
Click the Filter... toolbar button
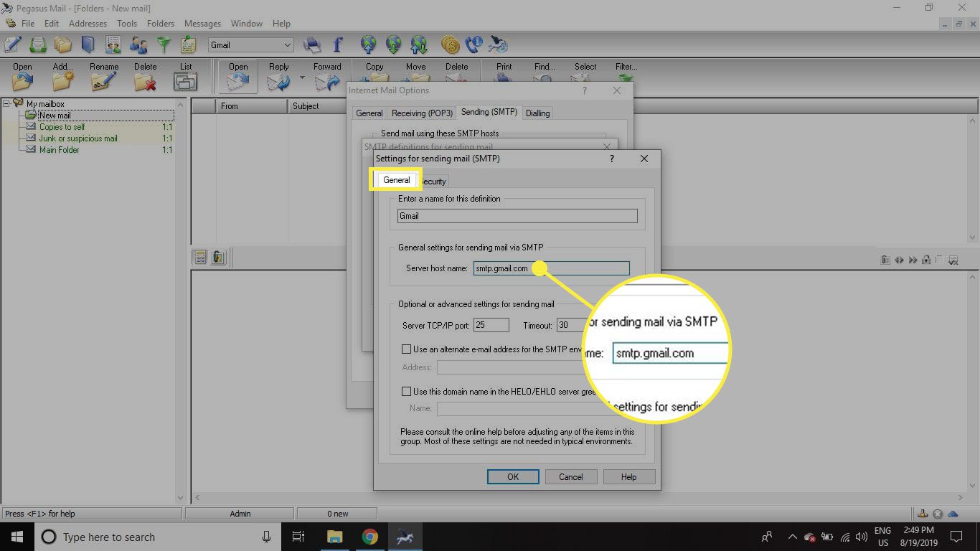626,72
